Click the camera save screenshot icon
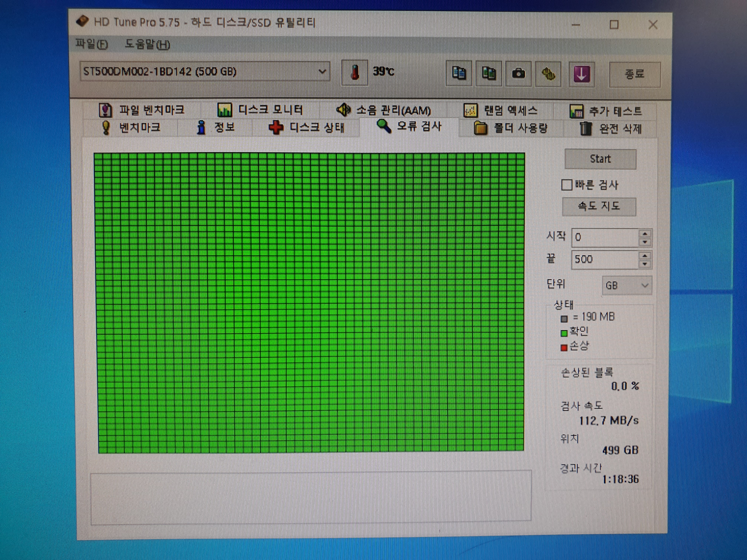The width and height of the screenshot is (747, 560). [518, 73]
